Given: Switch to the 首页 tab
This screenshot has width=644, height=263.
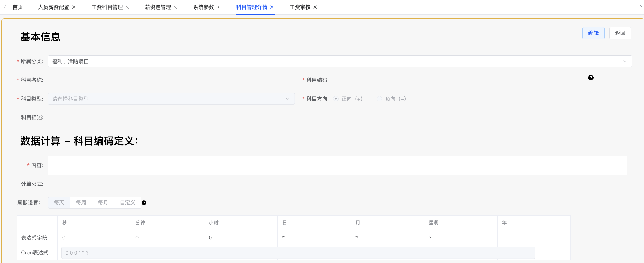Looking at the screenshot, I should coord(18,7).
